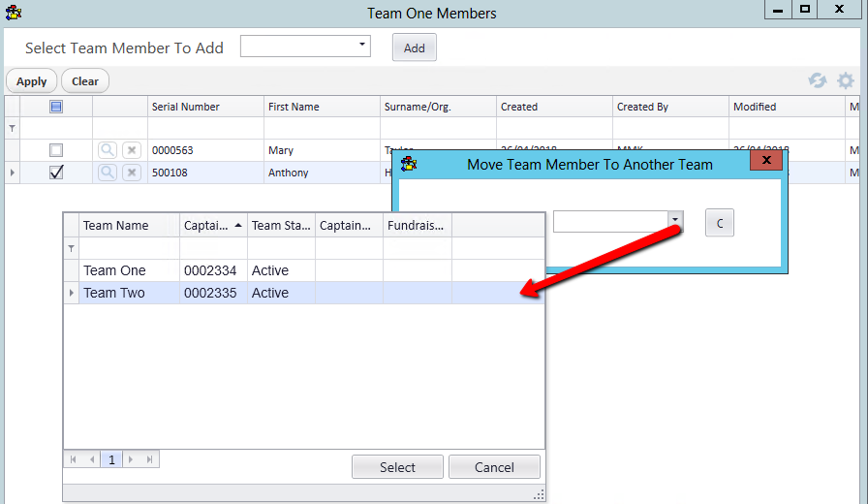
Task: Expand the team dropdown in Move Team Member dialog
Action: coord(674,222)
